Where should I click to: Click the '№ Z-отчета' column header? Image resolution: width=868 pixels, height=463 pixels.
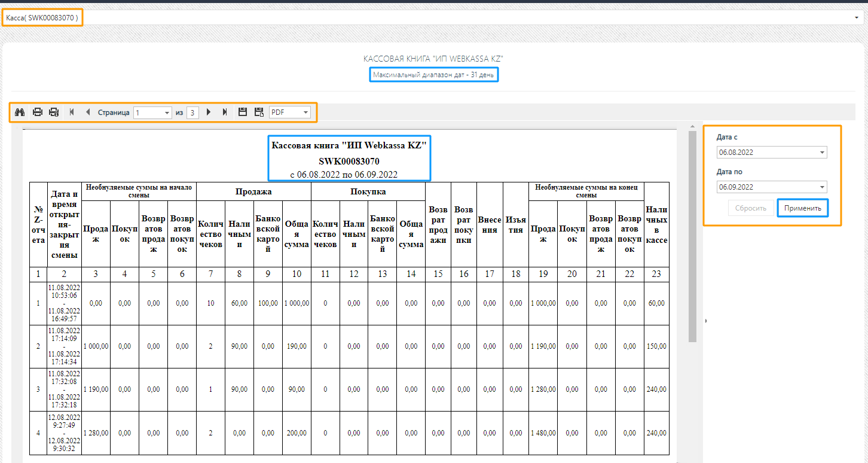pos(38,224)
